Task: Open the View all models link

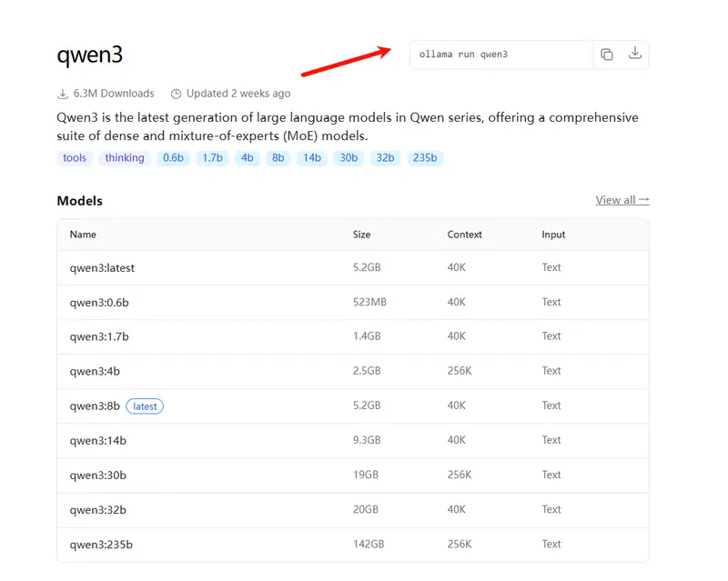Action: pyautogui.click(x=622, y=200)
